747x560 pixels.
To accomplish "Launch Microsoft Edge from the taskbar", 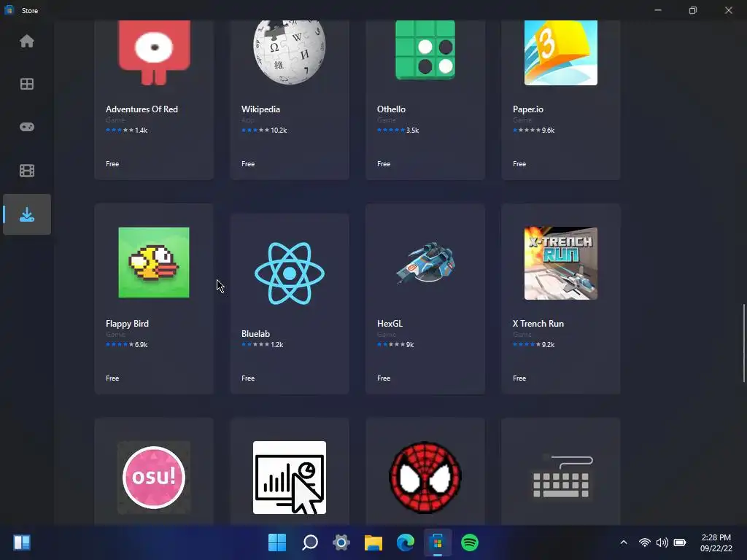I will click(x=406, y=542).
